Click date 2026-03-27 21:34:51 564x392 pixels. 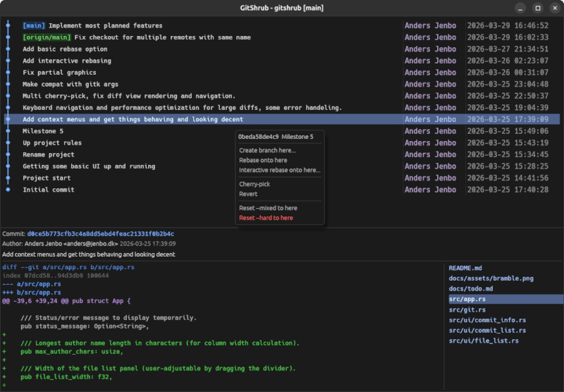[508, 49]
